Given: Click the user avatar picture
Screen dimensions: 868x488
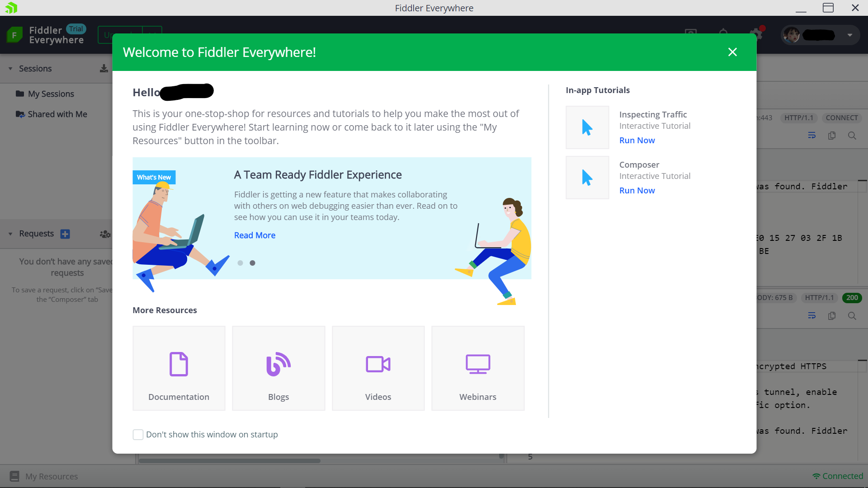Looking at the screenshot, I should tap(792, 35).
